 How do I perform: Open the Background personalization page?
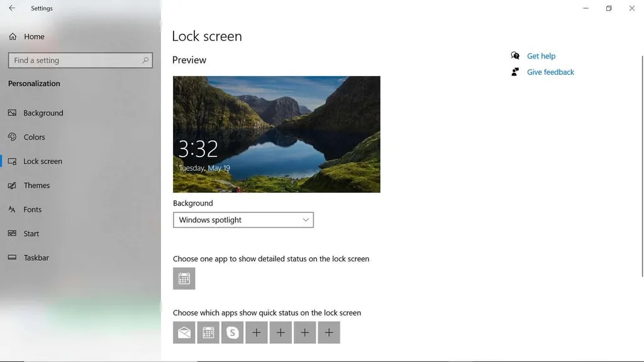click(43, 113)
